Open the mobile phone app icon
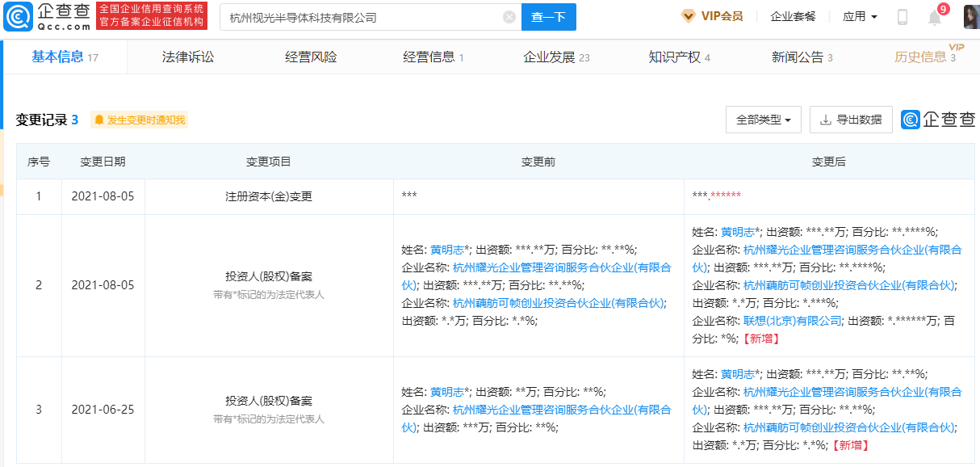This screenshot has width=980, height=467. point(903,17)
